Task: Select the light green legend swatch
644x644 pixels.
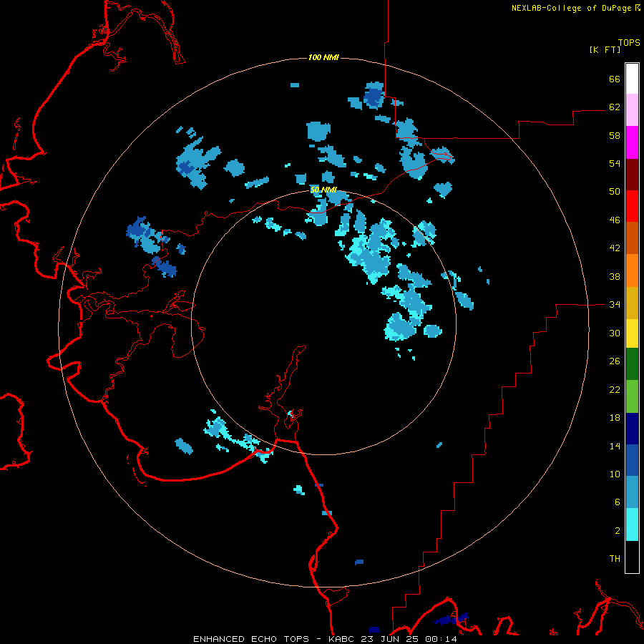Action: click(x=632, y=396)
